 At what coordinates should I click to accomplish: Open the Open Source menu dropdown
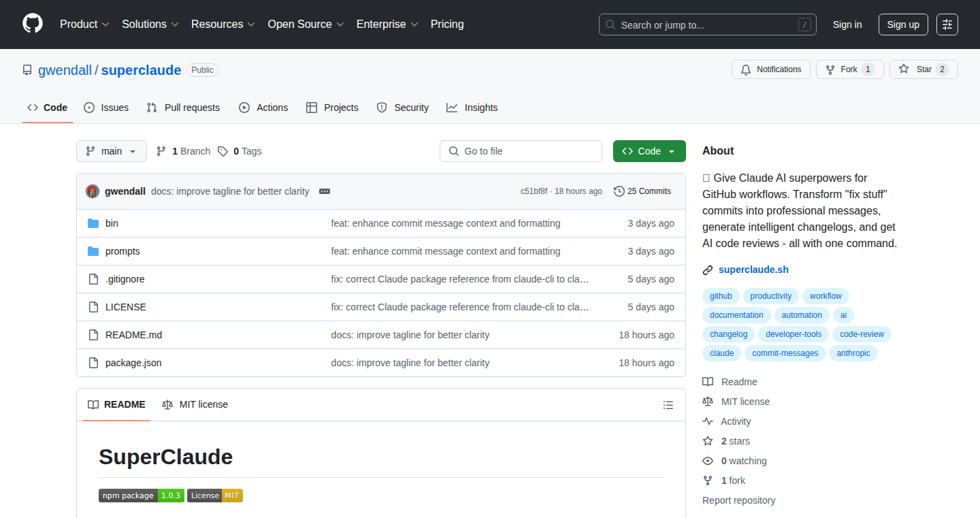point(306,24)
